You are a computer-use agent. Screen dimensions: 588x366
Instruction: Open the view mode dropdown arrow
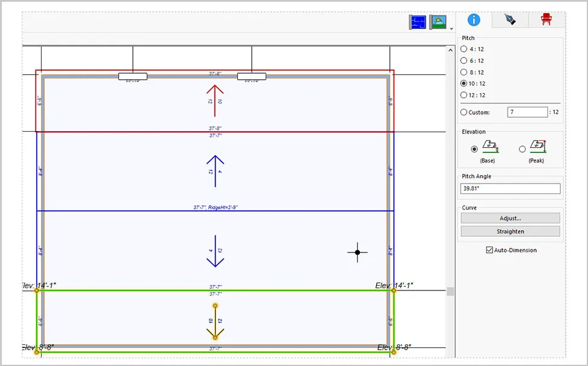click(452, 28)
